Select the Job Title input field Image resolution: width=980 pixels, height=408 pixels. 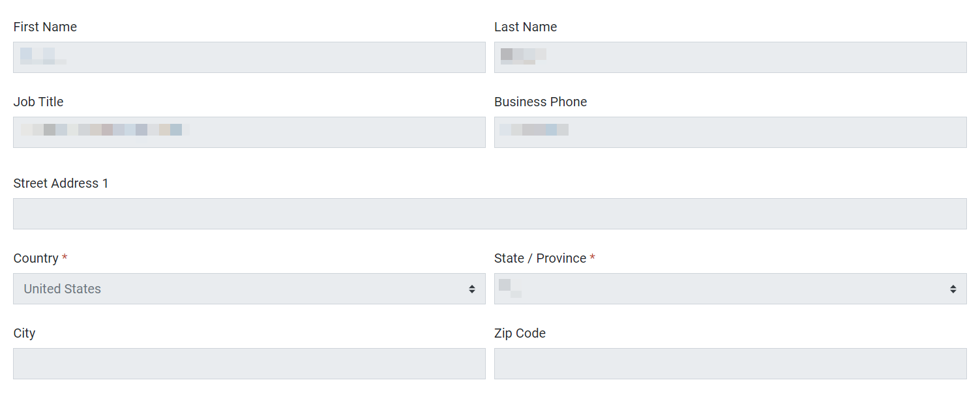[249, 132]
